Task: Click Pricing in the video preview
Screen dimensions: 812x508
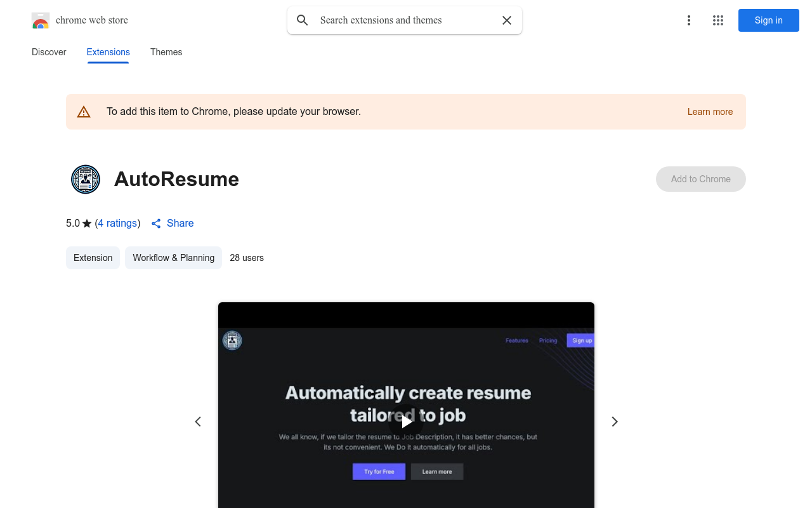Action: (x=548, y=340)
